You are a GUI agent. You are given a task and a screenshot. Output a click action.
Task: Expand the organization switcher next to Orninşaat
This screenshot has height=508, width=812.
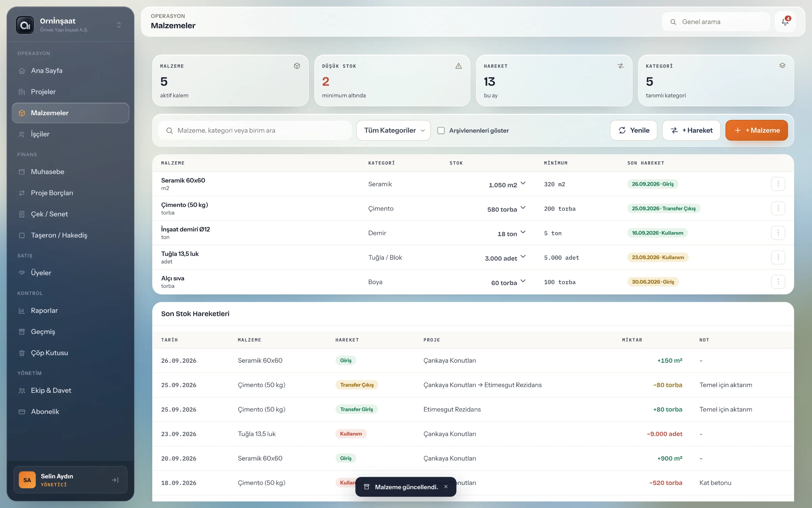tap(119, 25)
